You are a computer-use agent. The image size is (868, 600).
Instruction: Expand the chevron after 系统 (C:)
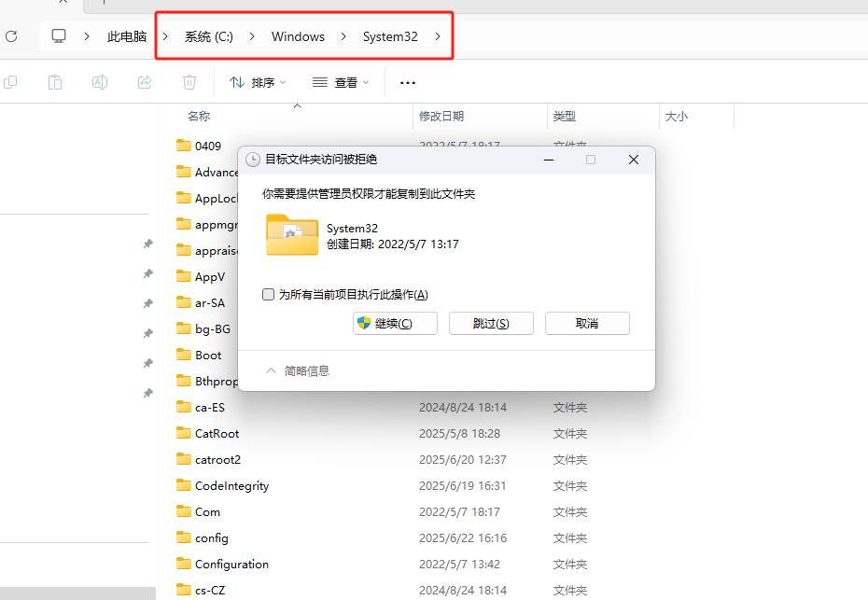pos(252,36)
